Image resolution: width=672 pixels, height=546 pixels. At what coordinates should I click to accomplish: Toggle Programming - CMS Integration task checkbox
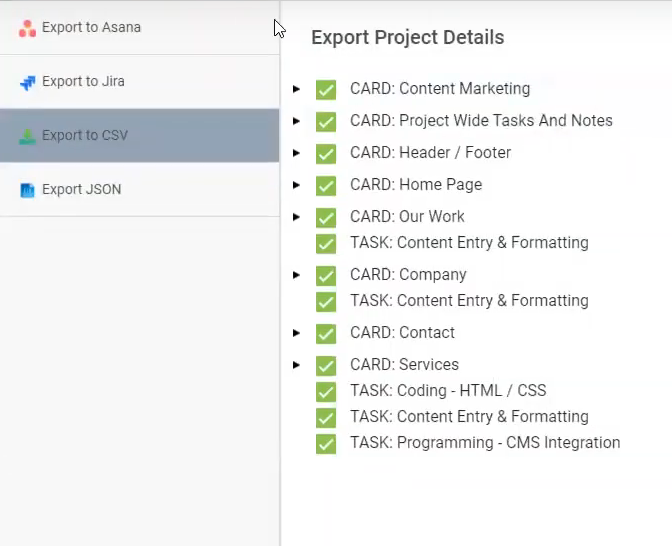(x=326, y=443)
